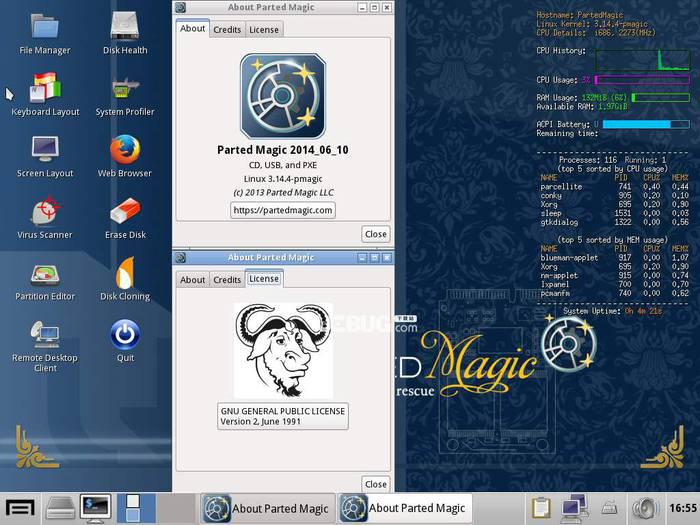Open window menu icon of top About window
This screenshot has height=525, width=700.
click(x=180, y=7)
